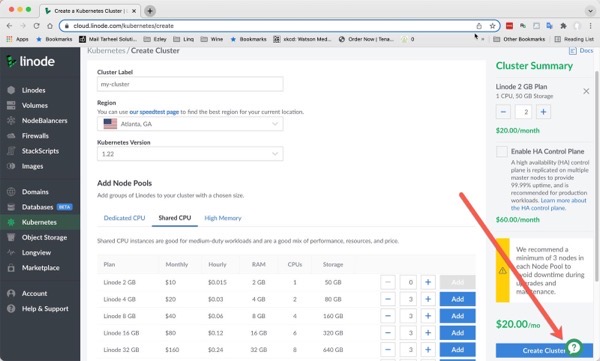Open the Reading List
Viewport: 600px width, 361px height.
point(574,39)
